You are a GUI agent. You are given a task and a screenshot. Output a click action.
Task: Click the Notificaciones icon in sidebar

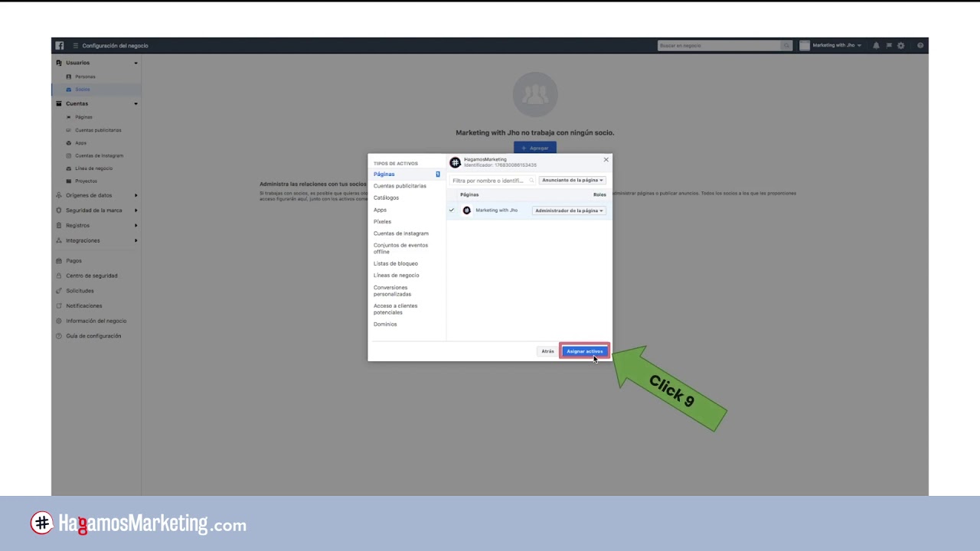click(x=59, y=306)
